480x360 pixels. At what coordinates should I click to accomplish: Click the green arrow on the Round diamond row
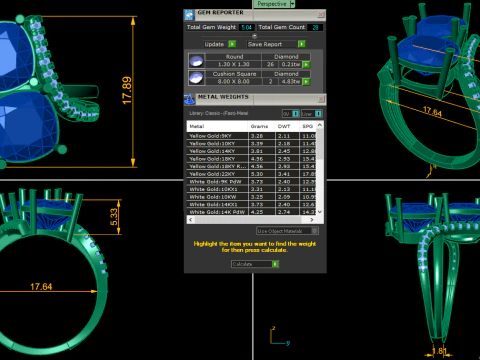pos(306,64)
